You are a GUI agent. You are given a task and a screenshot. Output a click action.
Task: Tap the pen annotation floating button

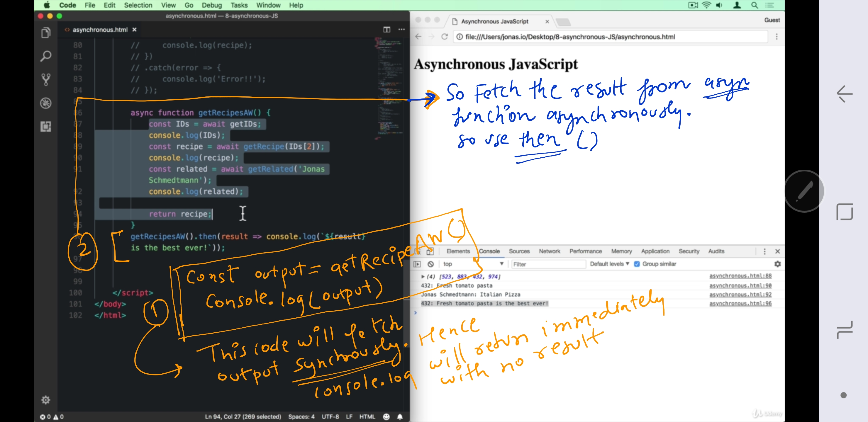click(804, 191)
